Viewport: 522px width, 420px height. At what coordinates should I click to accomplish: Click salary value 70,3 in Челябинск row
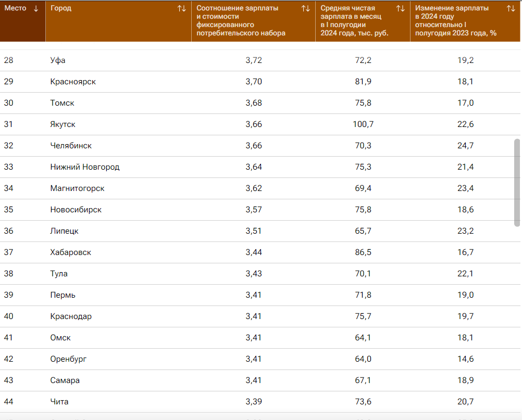pyautogui.click(x=363, y=145)
